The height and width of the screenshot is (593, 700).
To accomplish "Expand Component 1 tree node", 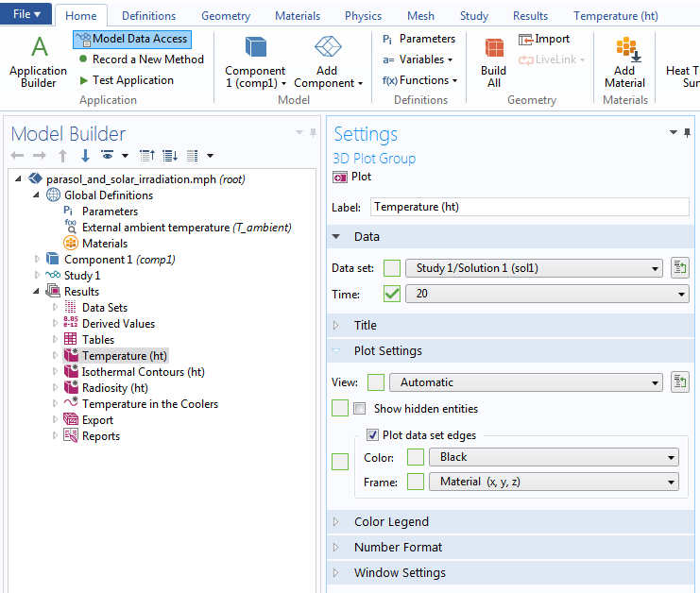I will tap(38, 260).
